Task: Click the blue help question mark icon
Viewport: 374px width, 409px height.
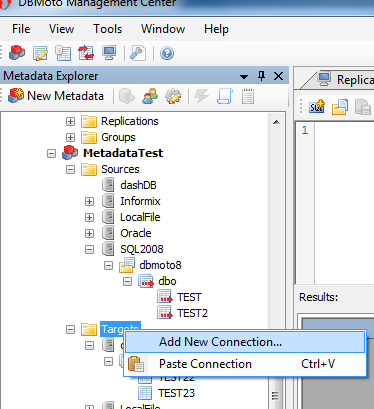Action: [167, 53]
